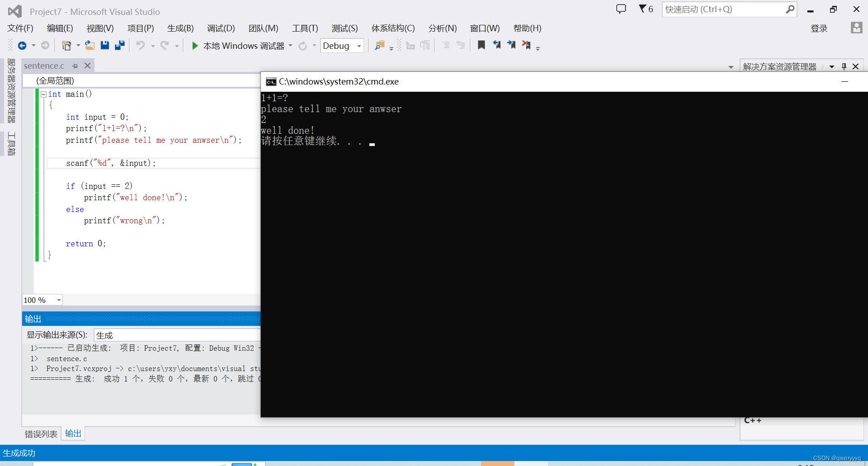Open the undo history dropdown arrow
The width and height of the screenshot is (868, 466).
tap(153, 46)
